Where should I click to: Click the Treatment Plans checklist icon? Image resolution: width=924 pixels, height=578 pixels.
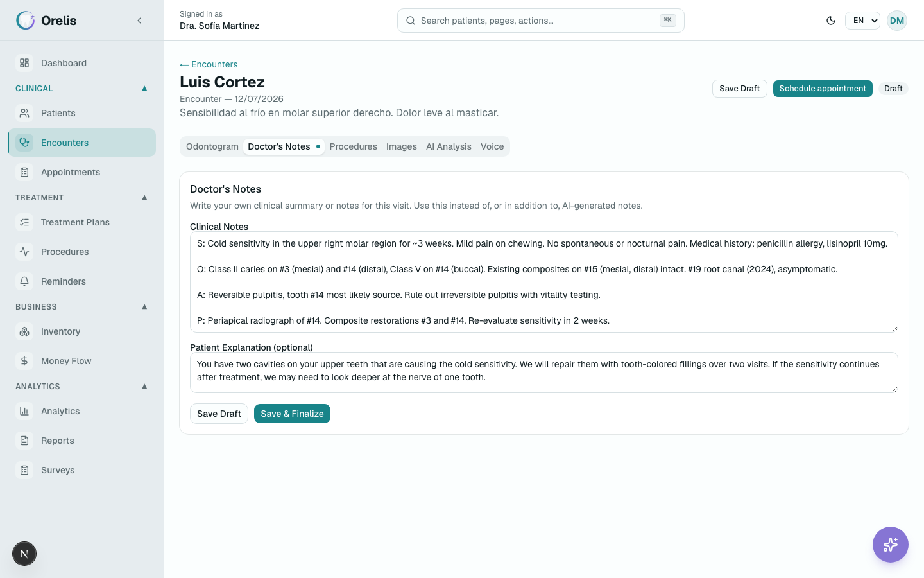tap(24, 222)
